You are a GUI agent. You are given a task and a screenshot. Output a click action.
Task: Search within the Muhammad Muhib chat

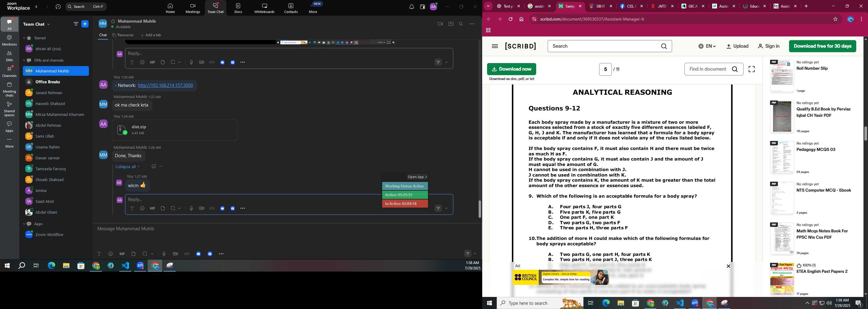pyautogui.click(x=461, y=24)
